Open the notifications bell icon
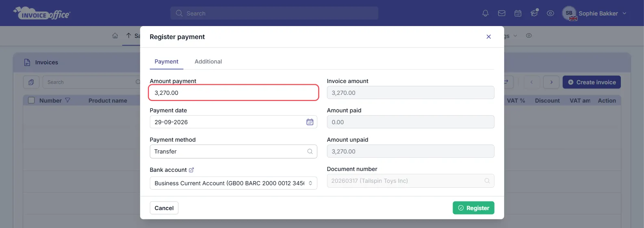 [x=485, y=13]
